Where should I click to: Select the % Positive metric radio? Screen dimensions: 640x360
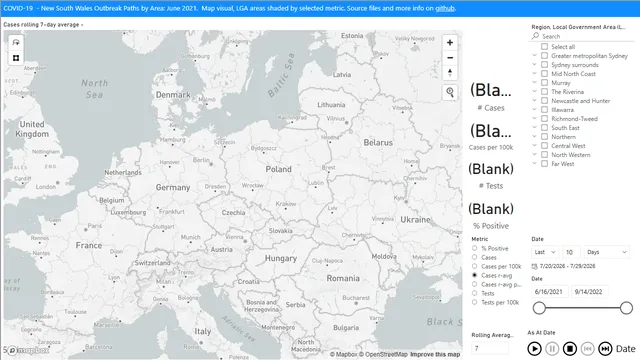coord(474,248)
